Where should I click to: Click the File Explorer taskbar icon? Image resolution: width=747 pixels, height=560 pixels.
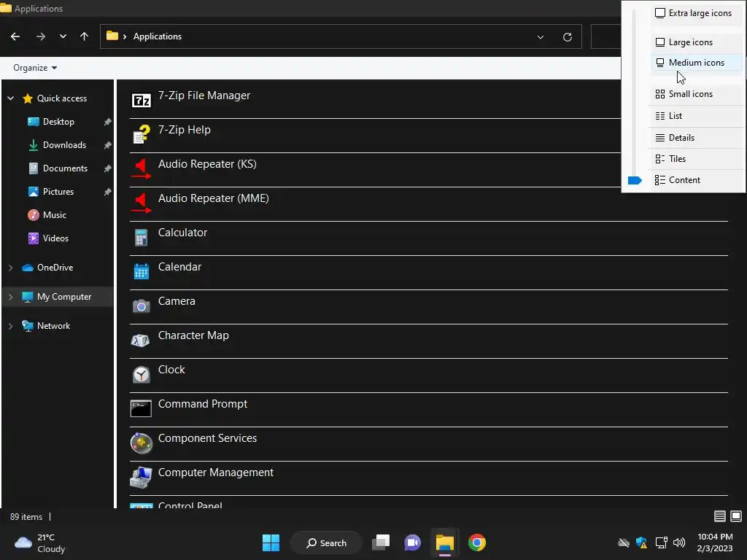coord(444,542)
